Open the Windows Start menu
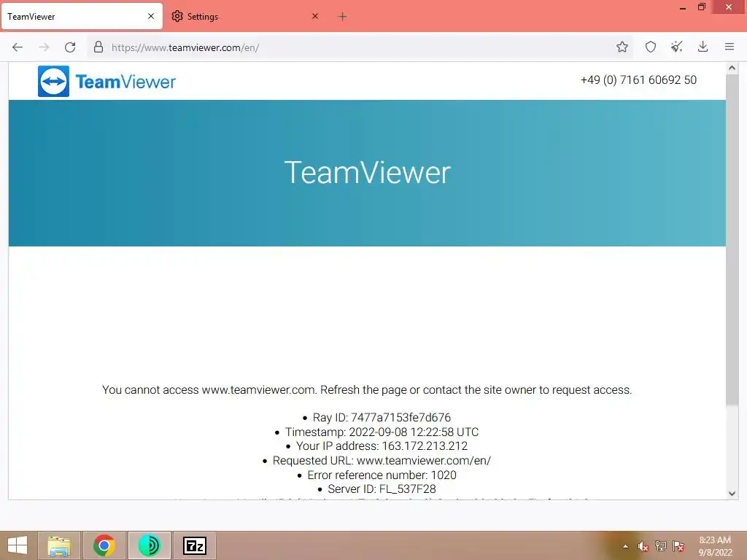 coord(18,545)
